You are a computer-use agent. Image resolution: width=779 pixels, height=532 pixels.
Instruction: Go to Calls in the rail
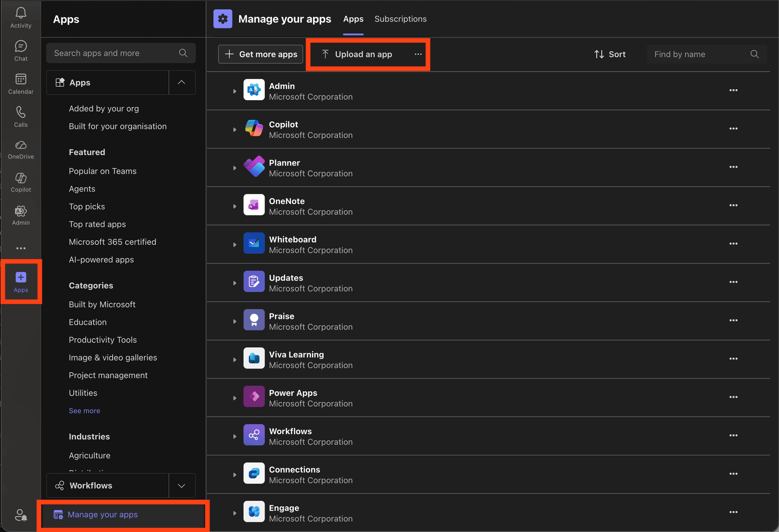coord(21,112)
